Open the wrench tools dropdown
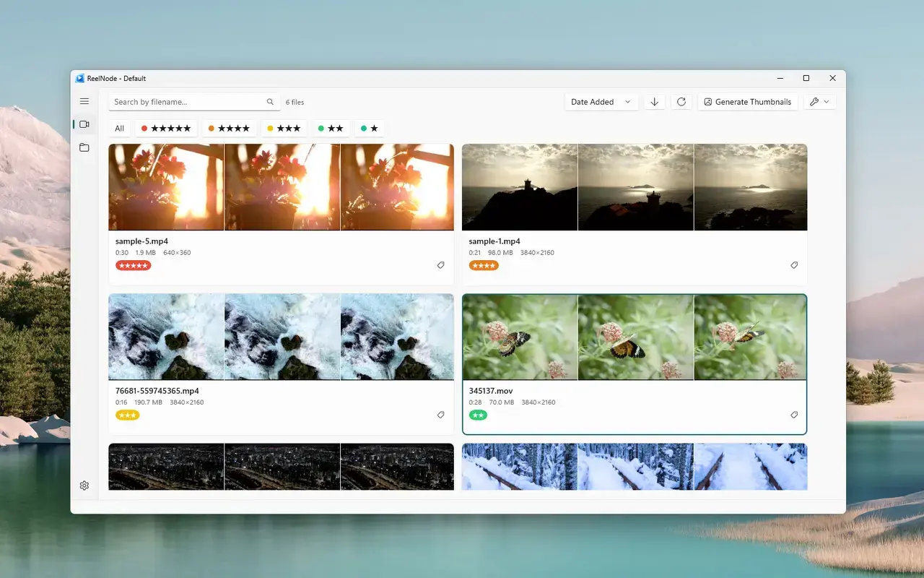The width and height of the screenshot is (924, 578). pos(819,102)
